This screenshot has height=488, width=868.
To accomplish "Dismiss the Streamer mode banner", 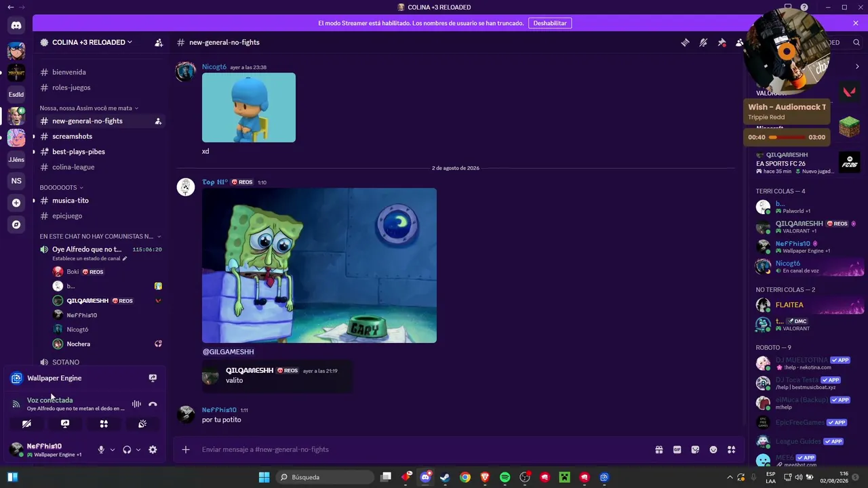I will [856, 23].
